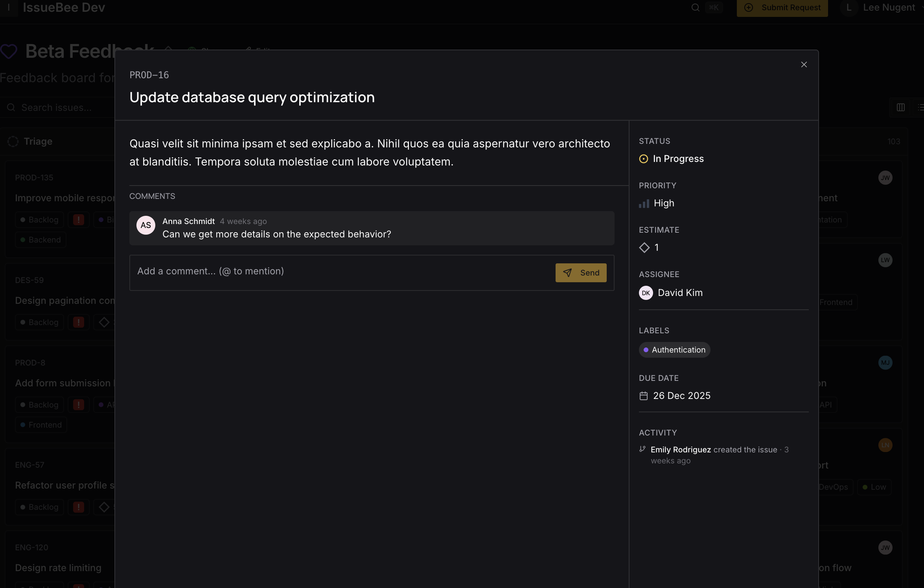The width and height of the screenshot is (924, 588).
Task: Select the Authentication label chip
Action: coord(674,349)
